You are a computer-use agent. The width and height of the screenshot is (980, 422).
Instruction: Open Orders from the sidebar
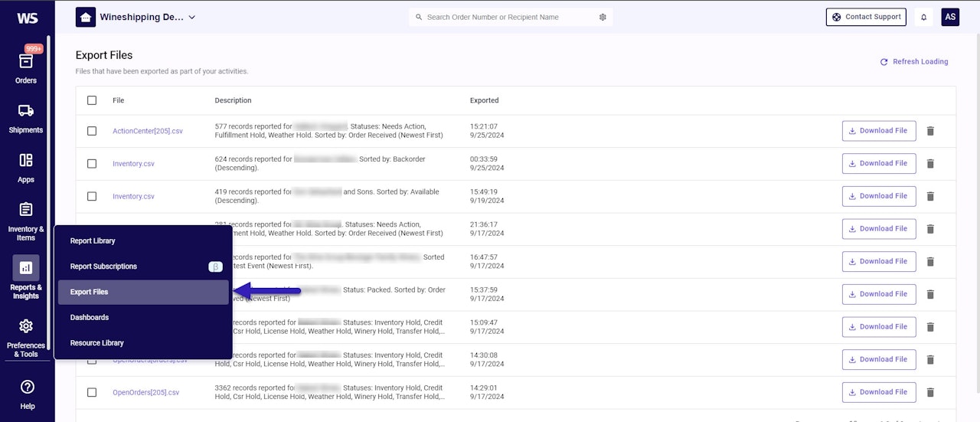[26, 68]
